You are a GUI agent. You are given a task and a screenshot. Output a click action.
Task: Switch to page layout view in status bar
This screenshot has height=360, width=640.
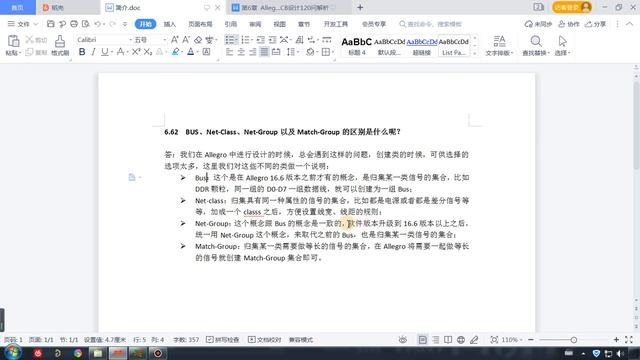coord(422,340)
